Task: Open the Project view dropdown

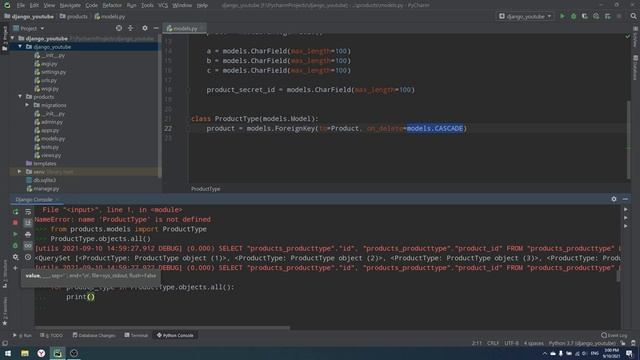Action: pos(29,28)
